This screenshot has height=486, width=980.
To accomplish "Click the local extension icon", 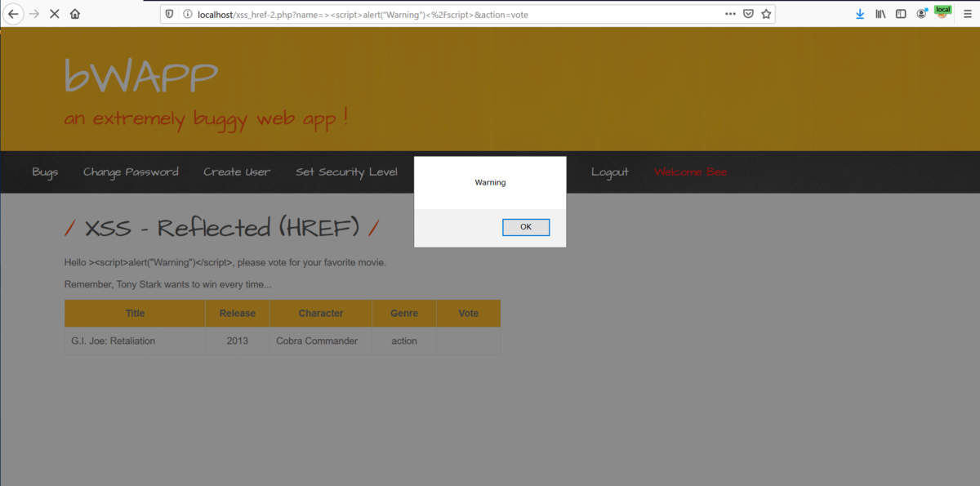I will 942,11.
